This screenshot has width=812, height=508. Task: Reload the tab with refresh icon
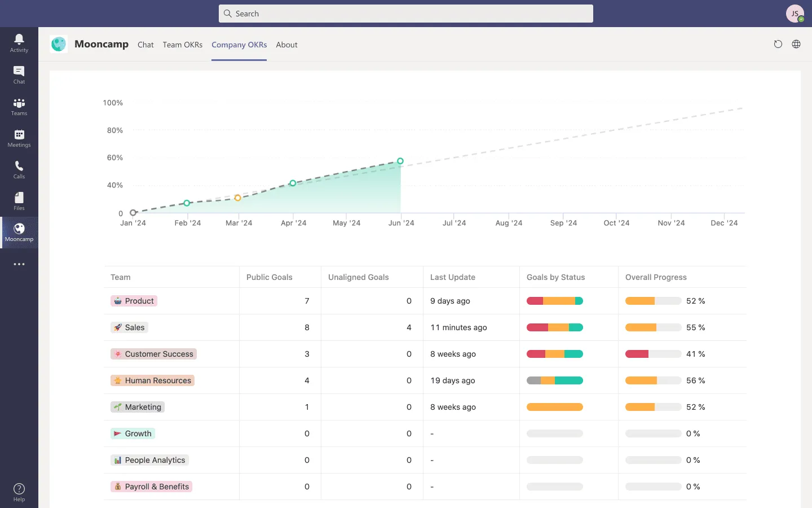click(778, 45)
